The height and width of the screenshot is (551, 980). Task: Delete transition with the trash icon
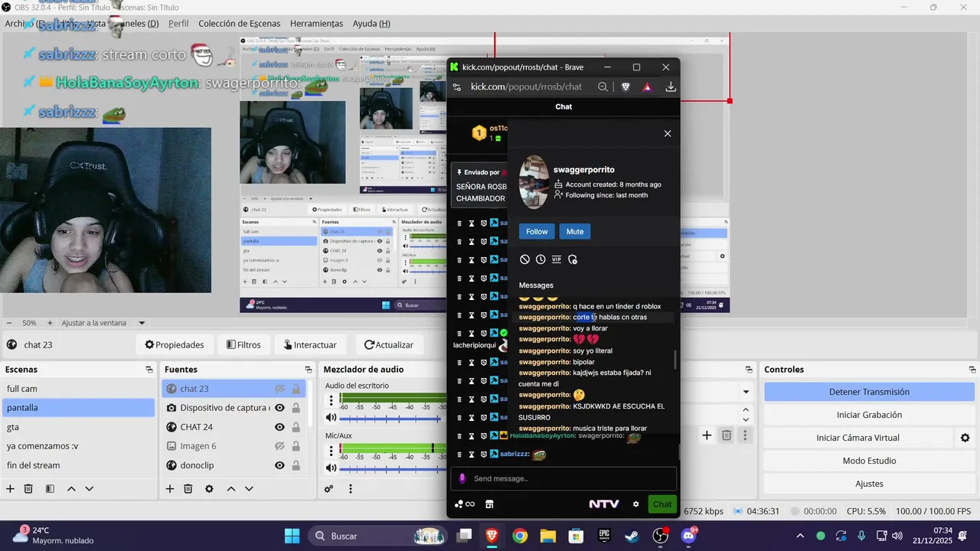[x=727, y=435]
